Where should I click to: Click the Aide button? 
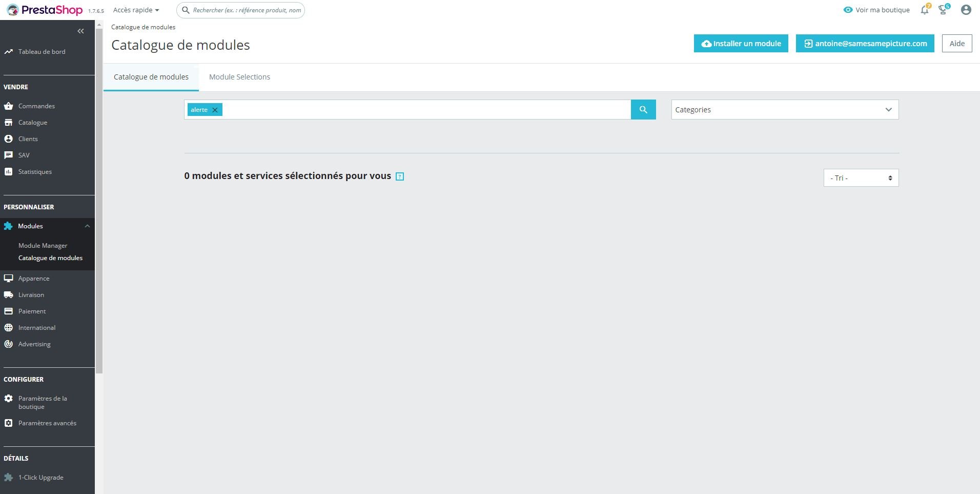tap(957, 44)
